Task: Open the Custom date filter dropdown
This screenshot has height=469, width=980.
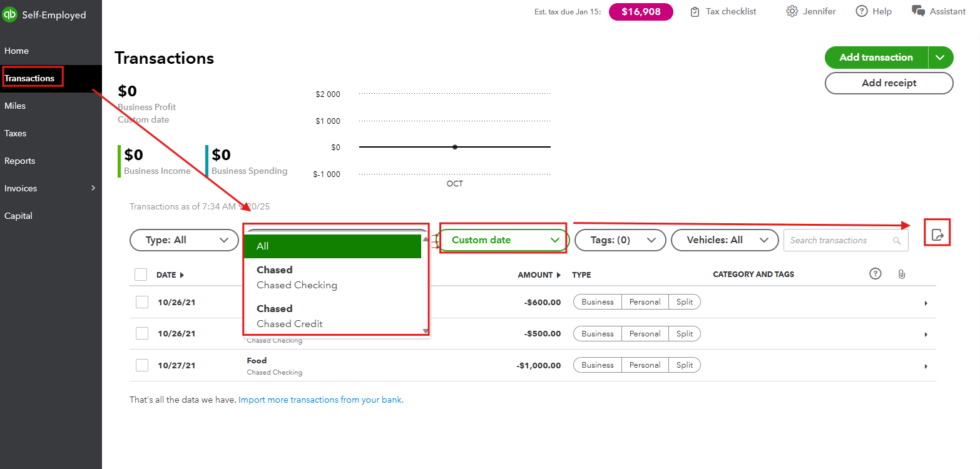Action: [503, 240]
